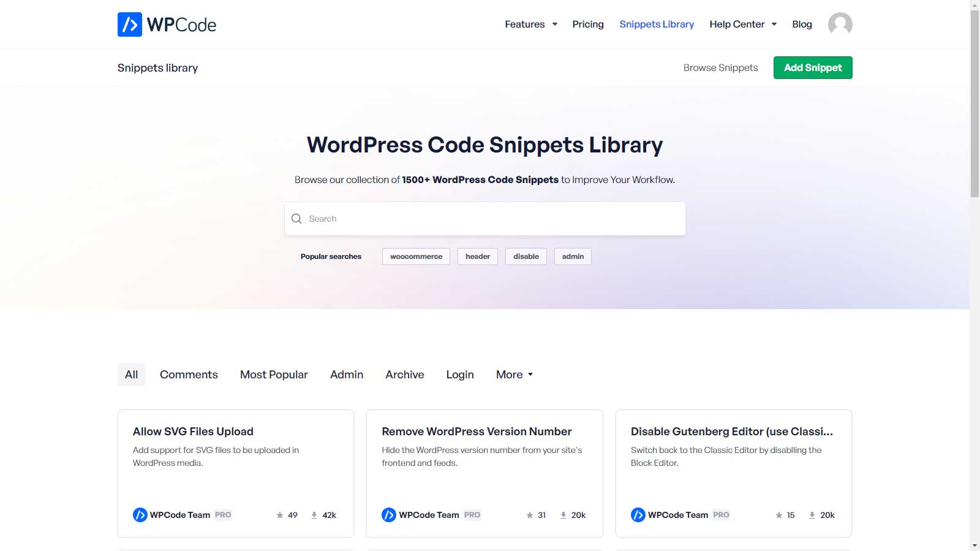Click PRO badge on Allow SVG Files card

click(223, 515)
